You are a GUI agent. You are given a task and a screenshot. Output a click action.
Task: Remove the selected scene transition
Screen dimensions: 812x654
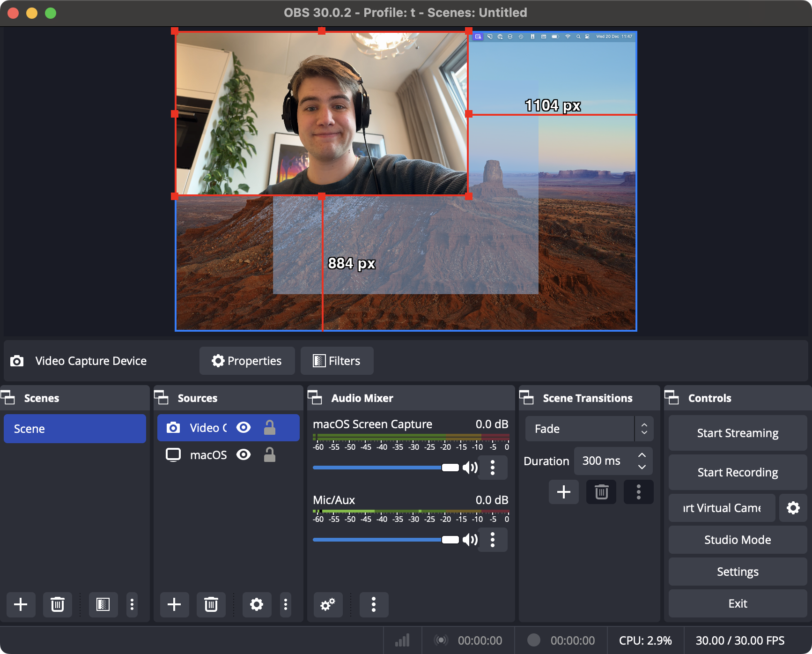(x=601, y=492)
